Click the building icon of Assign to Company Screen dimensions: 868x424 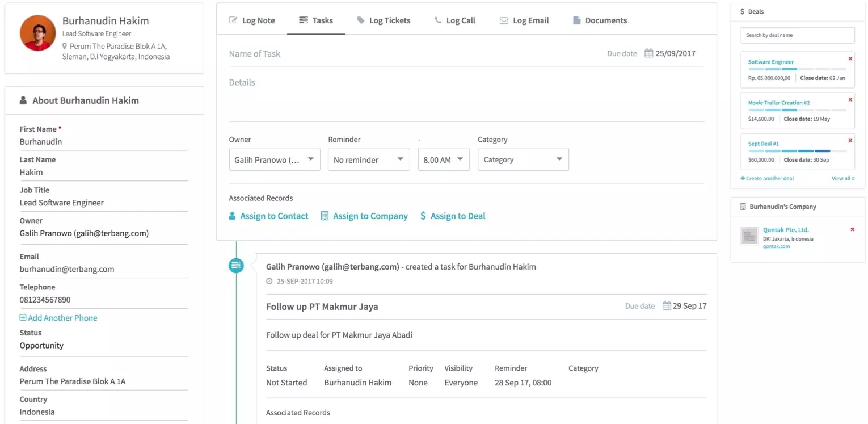click(x=325, y=216)
